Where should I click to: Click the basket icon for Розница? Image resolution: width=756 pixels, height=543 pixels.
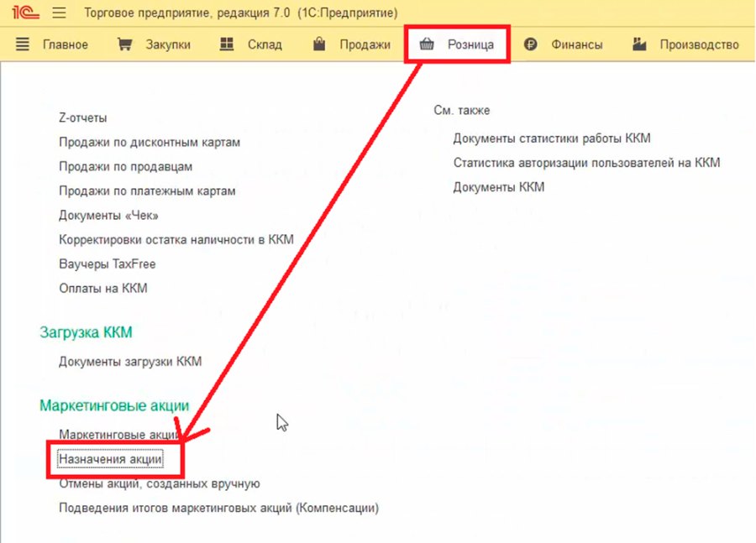tap(427, 44)
